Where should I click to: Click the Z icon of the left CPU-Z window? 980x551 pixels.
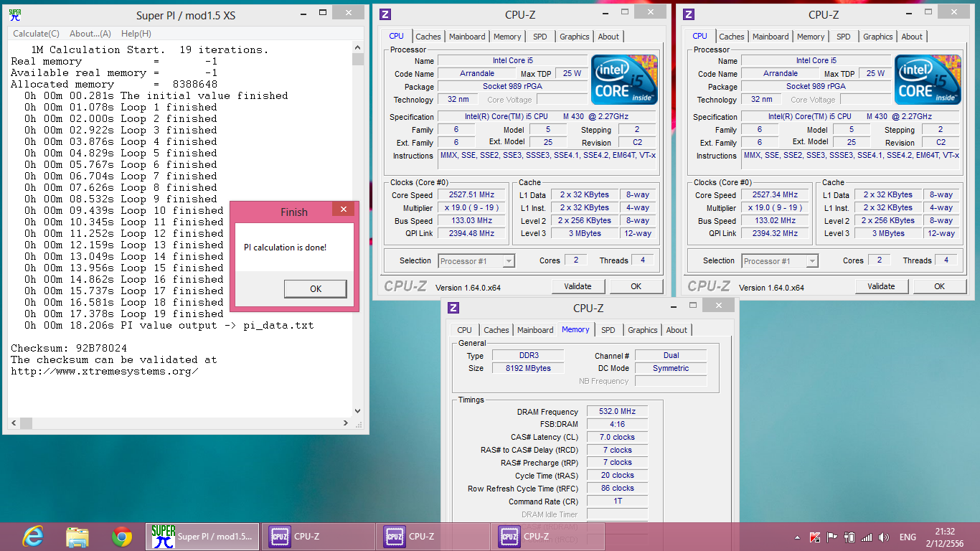(x=385, y=14)
